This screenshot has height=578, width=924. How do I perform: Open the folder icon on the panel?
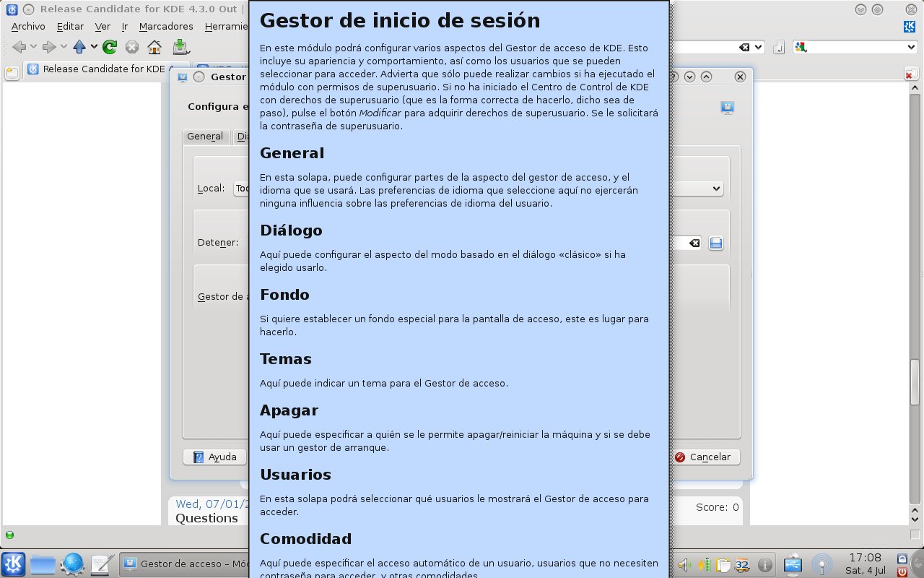[x=43, y=564]
